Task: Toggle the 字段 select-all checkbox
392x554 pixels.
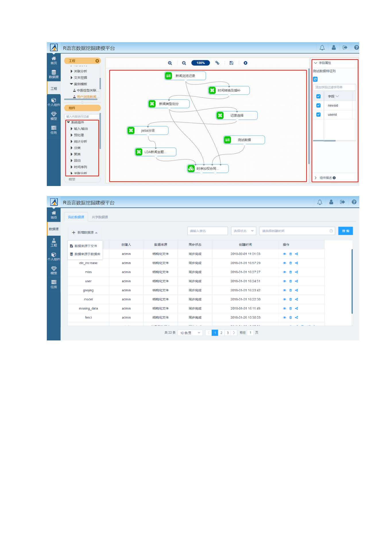Action: click(x=318, y=96)
